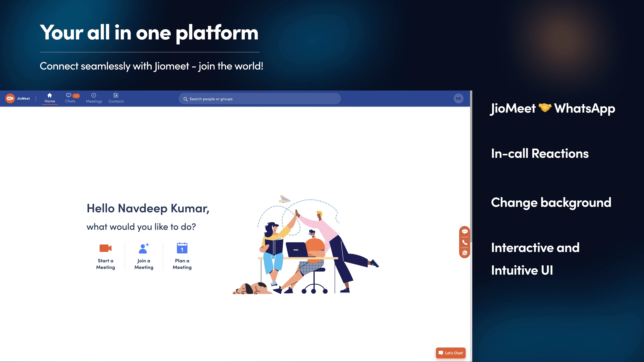Click the Meetings clock icon
Viewport: 644px width, 362px height.
94,95
